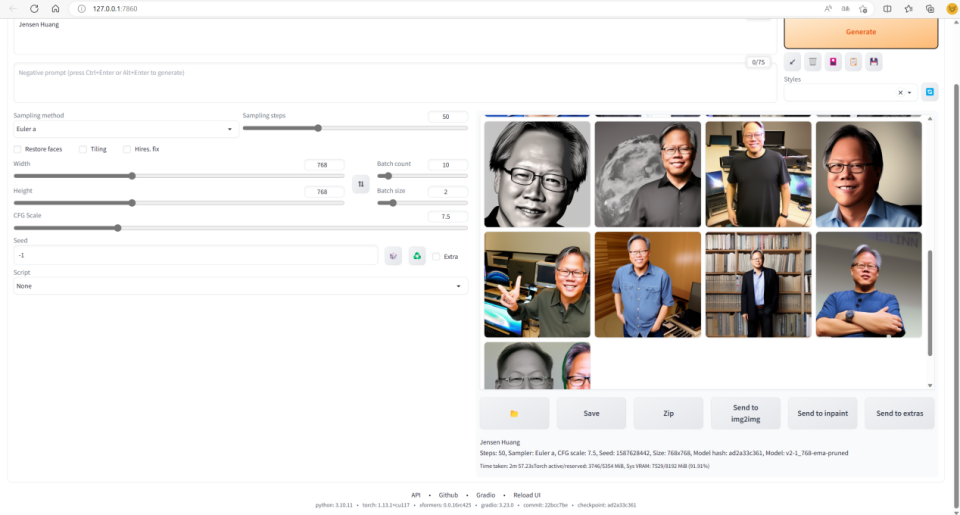Click the Negative prompt text field
The height and width of the screenshot is (515, 960).
[x=395, y=82]
